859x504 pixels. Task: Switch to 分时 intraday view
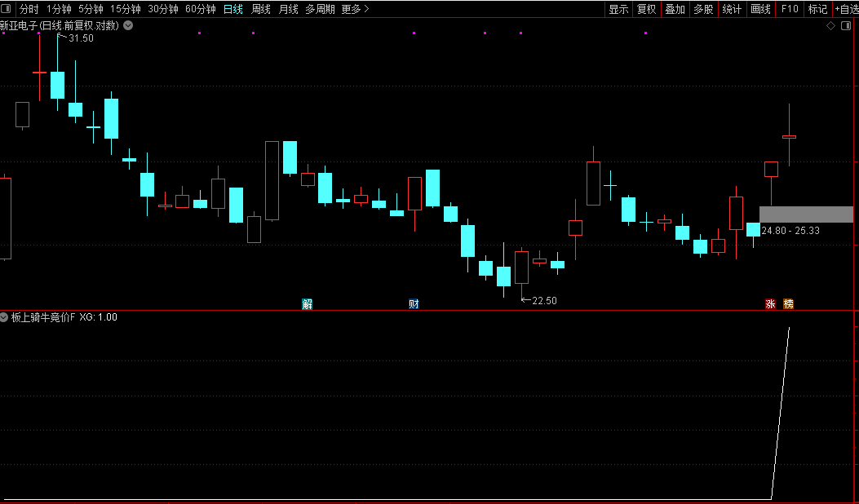[29, 9]
